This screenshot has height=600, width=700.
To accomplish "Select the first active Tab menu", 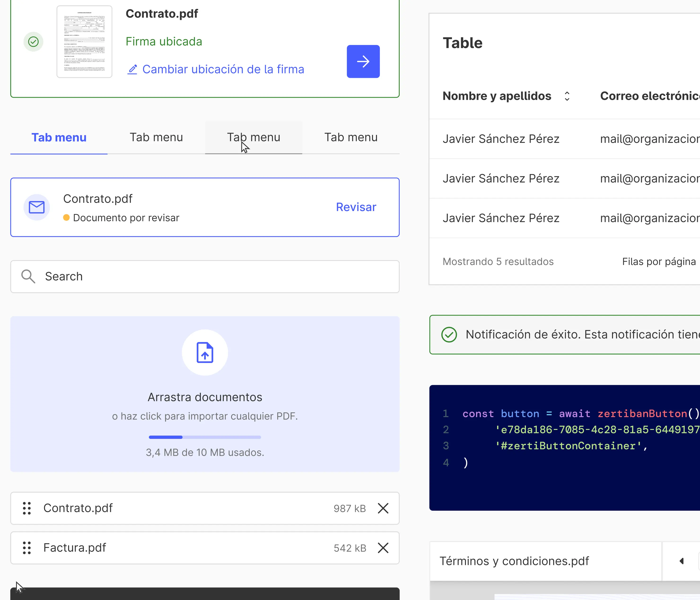I will [x=59, y=137].
